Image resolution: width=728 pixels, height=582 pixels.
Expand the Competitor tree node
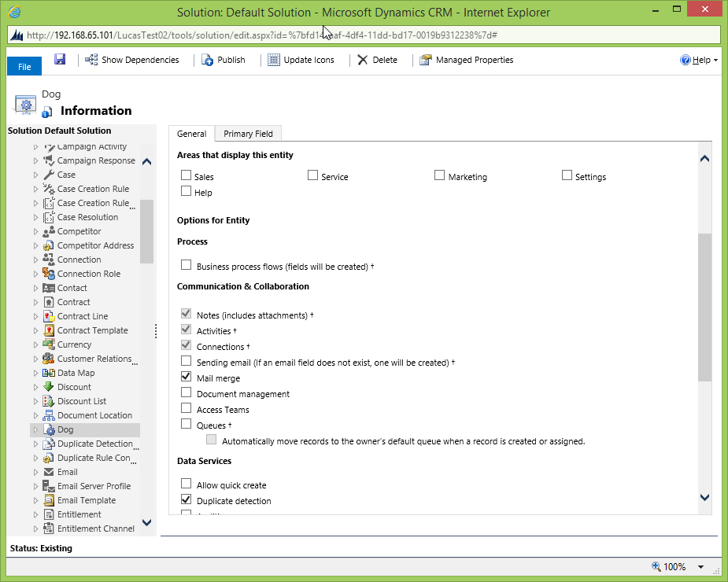click(x=35, y=231)
